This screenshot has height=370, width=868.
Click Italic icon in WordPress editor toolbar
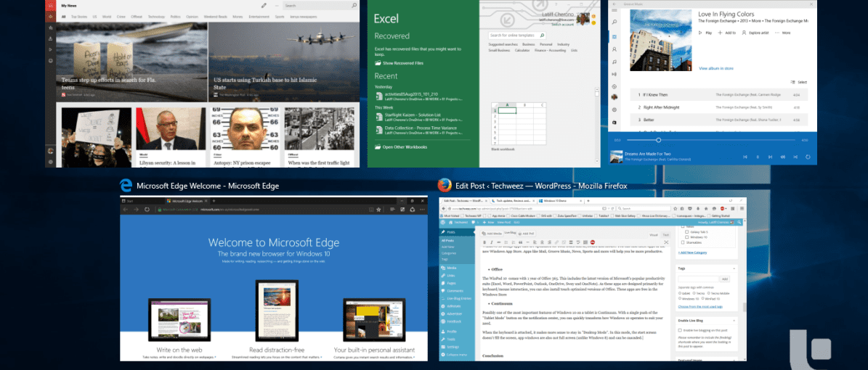[492, 242]
